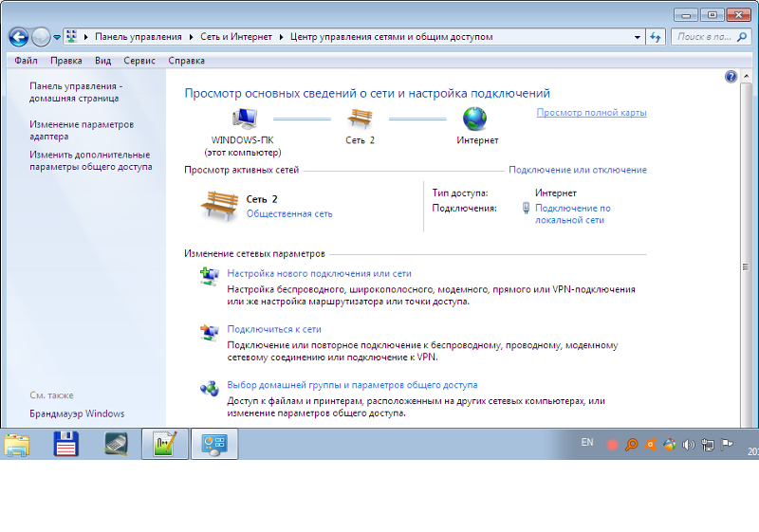Viewport: 759px width, 532px height.
Task: Click the search magnifier icon
Action: coord(742,37)
